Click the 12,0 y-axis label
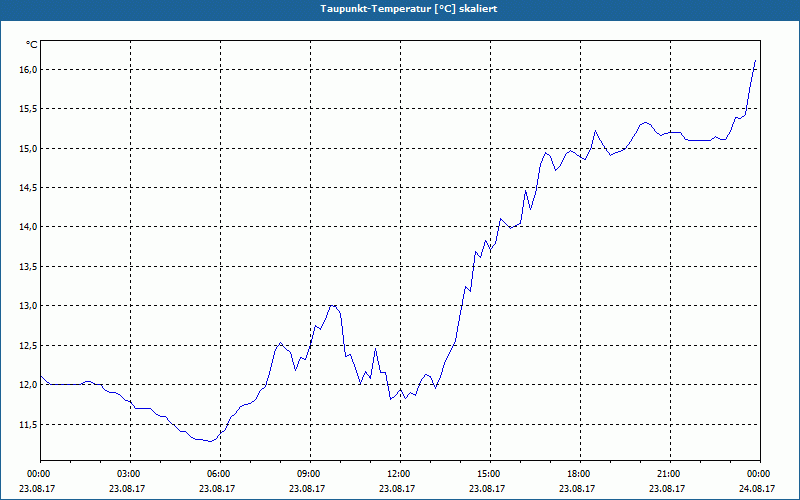 tap(30, 385)
